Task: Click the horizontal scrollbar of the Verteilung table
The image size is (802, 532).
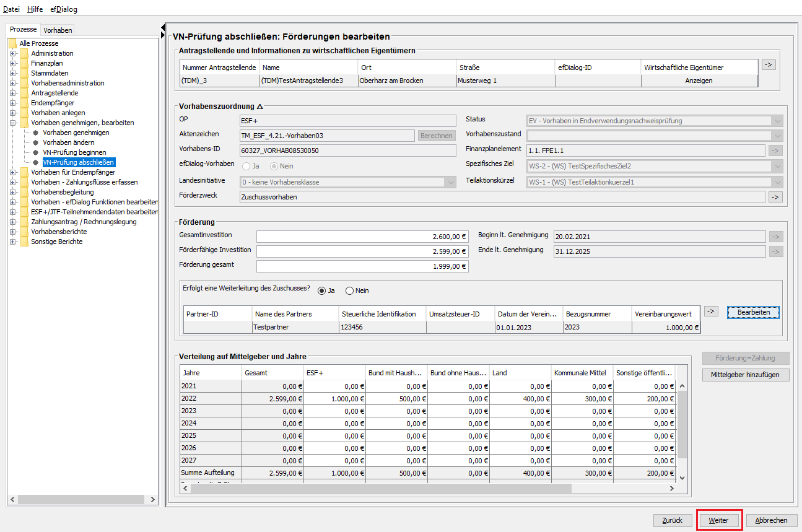Action: (429, 488)
